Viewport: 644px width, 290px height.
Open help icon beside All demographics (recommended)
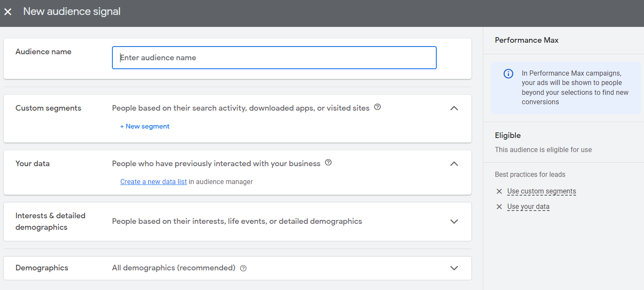coord(243,268)
